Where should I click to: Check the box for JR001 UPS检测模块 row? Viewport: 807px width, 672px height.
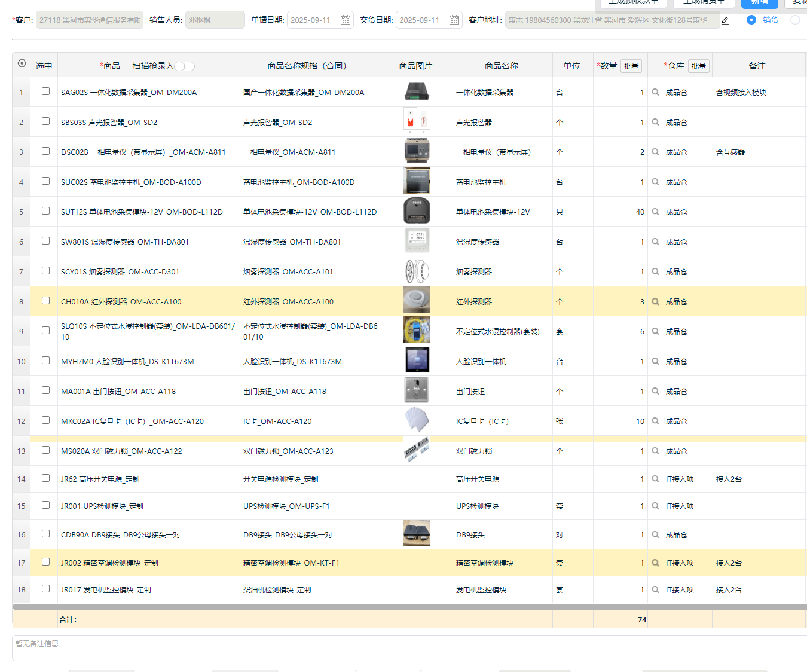(45, 505)
